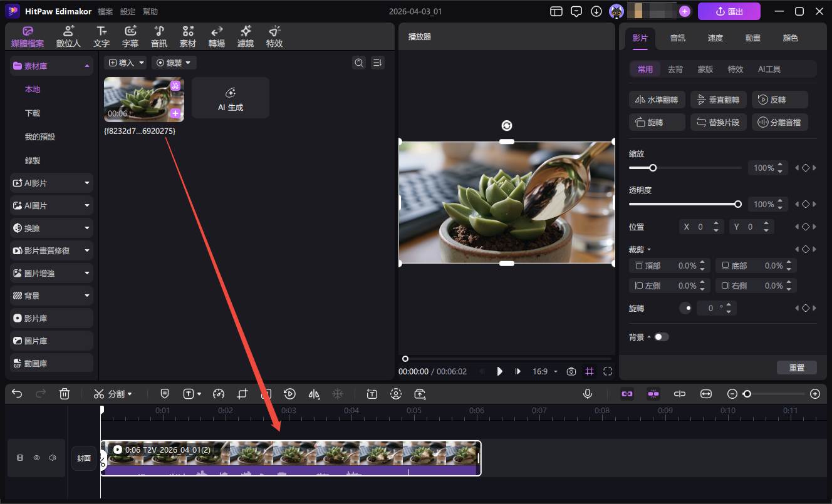Open the 轉場 (Transitions) panel
Viewport: 832px width, 504px height.
[x=216, y=36]
